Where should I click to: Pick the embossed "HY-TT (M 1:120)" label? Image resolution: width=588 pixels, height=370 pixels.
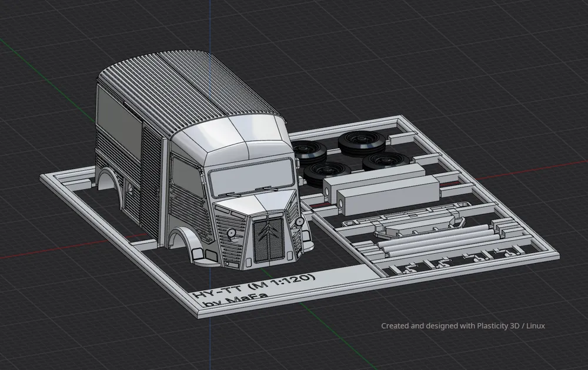254,286
